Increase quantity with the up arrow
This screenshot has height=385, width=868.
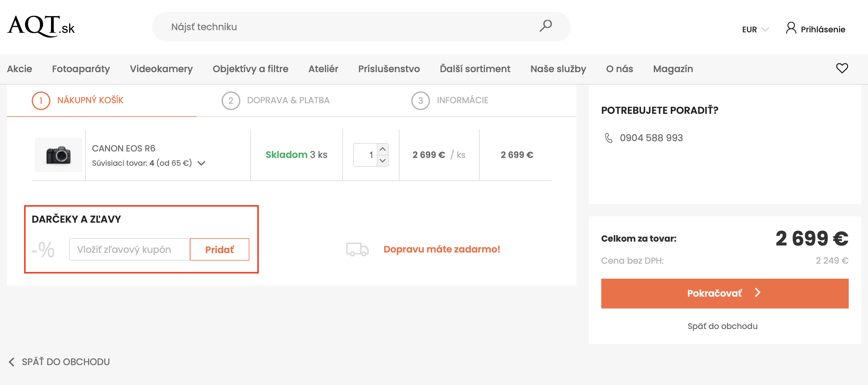click(382, 149)
